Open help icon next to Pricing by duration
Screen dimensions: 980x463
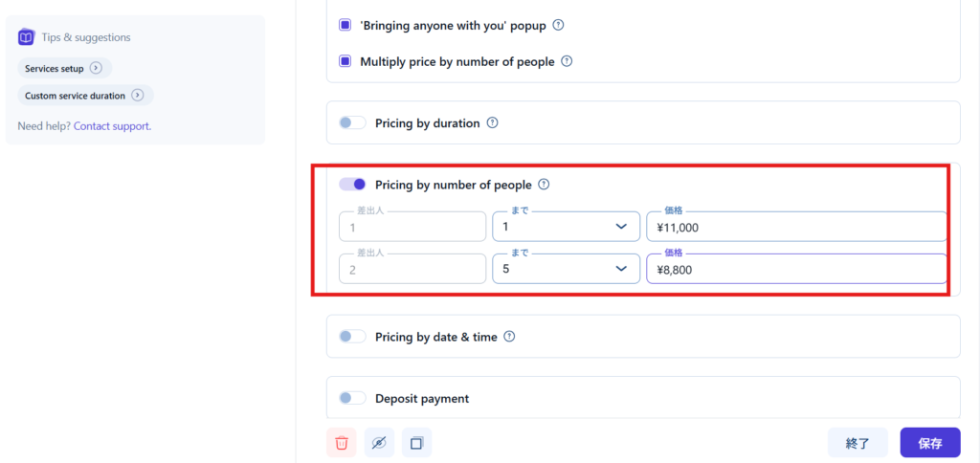493,122
